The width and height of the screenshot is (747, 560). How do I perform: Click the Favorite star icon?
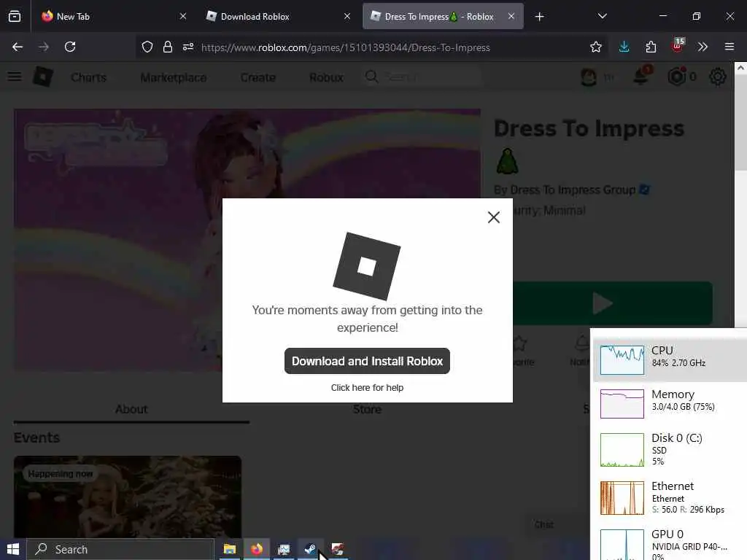(519, 343)
